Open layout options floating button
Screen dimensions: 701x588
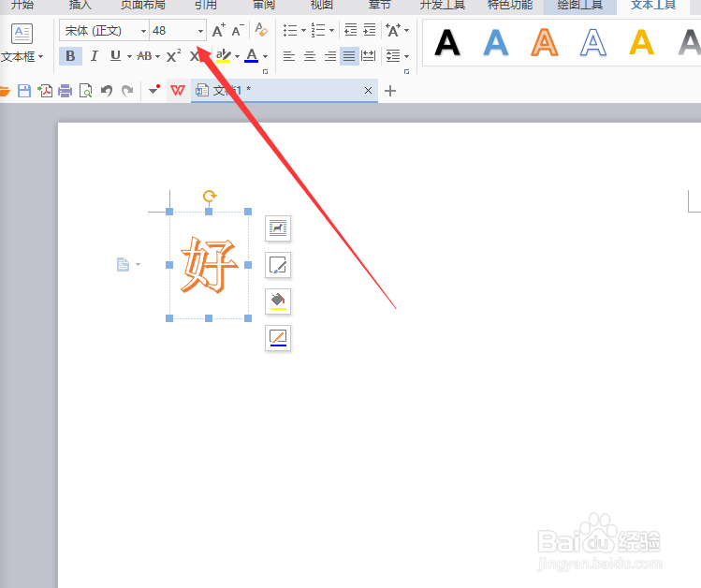pos(278,228)
